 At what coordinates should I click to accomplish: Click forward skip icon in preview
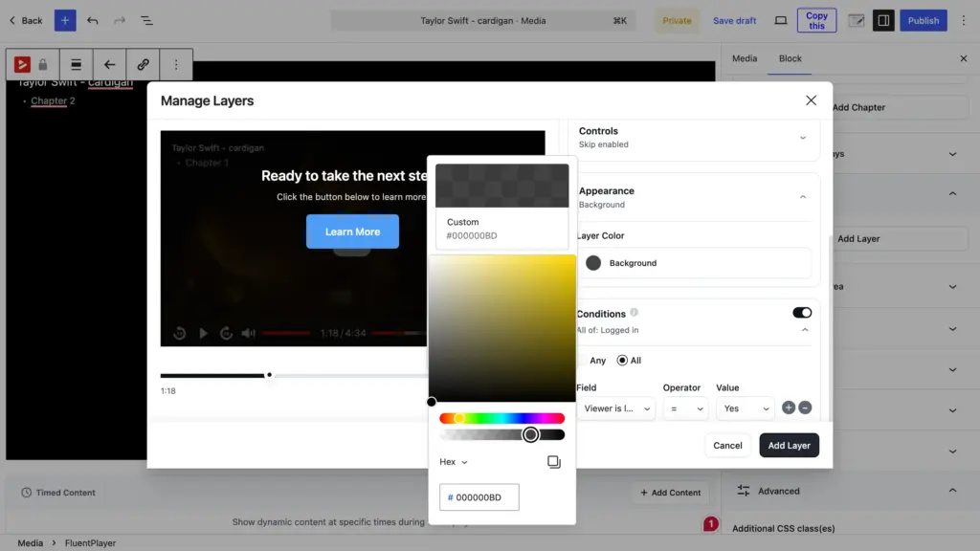[x=226, y=334]
